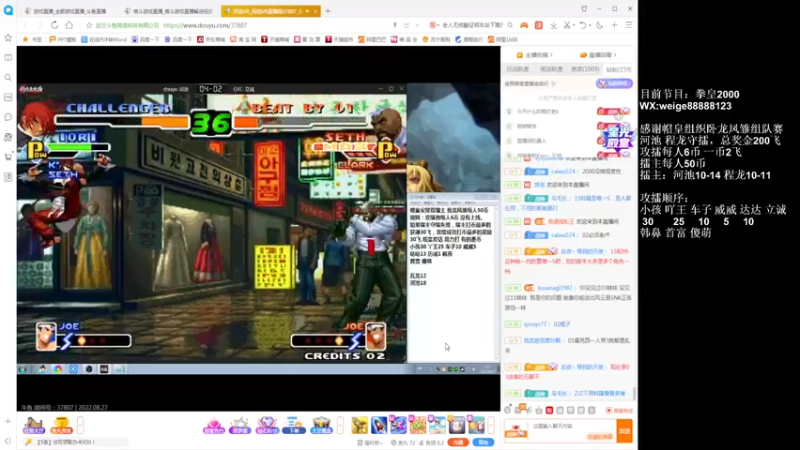800x450 pixels.
Task: Collapse the sidebar with bottom-left arrow
Action: pyautogui.click(x=8, y=441)
